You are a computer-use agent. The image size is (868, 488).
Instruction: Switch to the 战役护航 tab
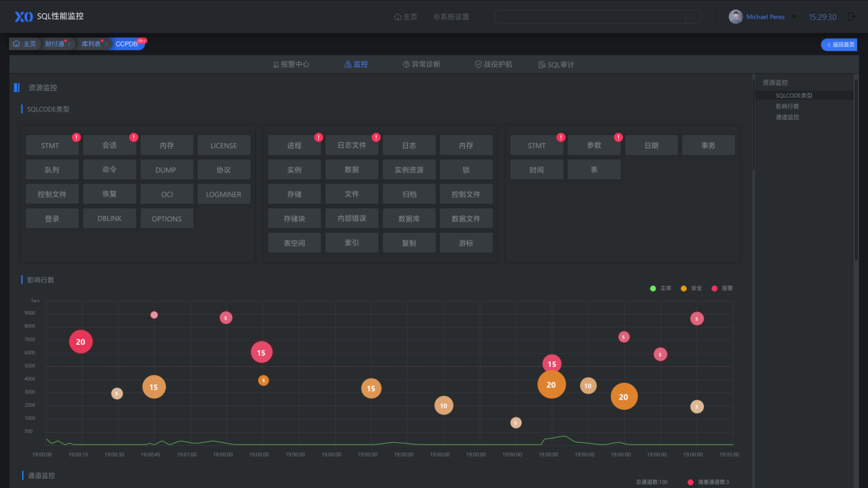(x=494, y=64)
